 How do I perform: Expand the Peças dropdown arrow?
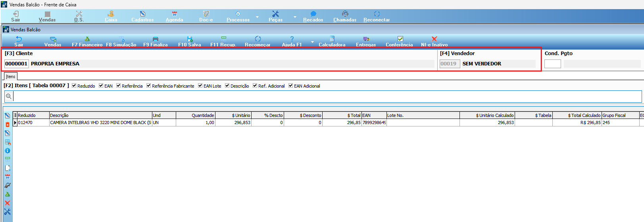295,17
